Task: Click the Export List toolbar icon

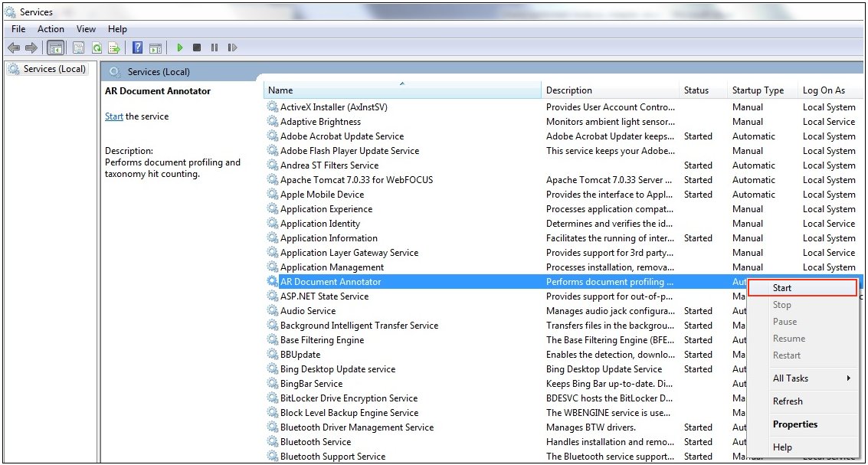Action: pos(114,48)
